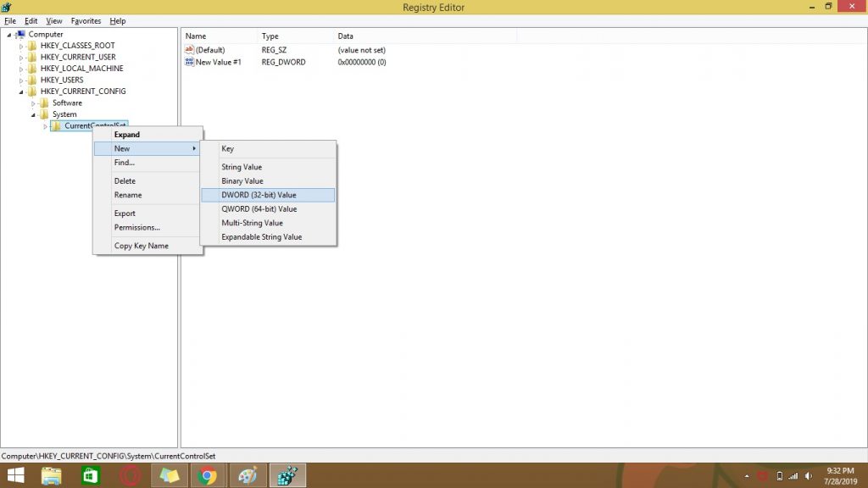Create a new Expandable String Value
Screen dimensions: 868x488
[x=268, y=237]
